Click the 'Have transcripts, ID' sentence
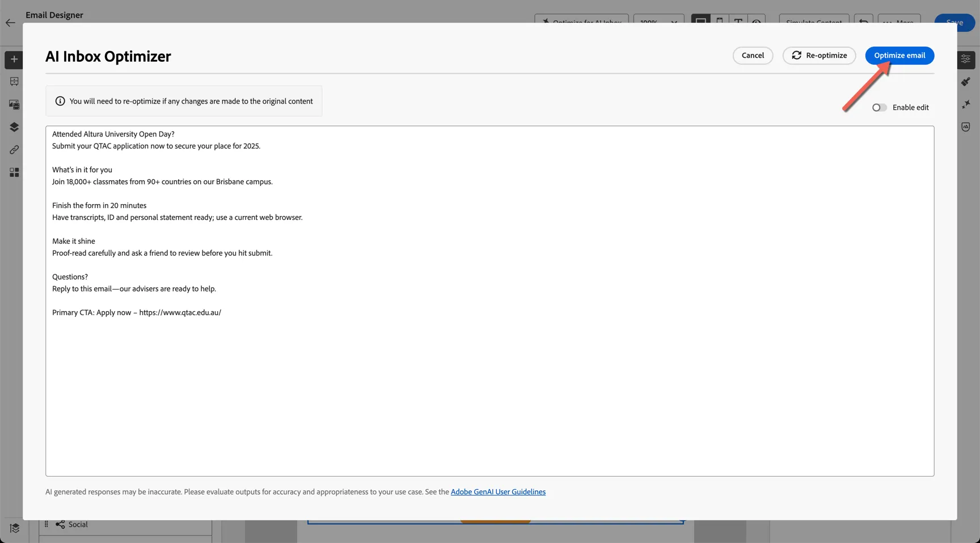Image resolution: width=980 pixels, height=543 pixels. (178, 218)
